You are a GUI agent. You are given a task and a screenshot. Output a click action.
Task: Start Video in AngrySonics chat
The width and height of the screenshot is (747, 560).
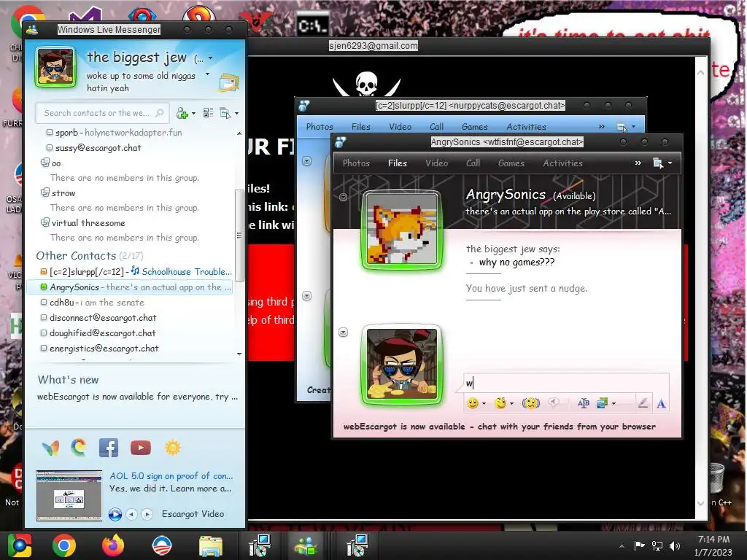coord(436,163)
